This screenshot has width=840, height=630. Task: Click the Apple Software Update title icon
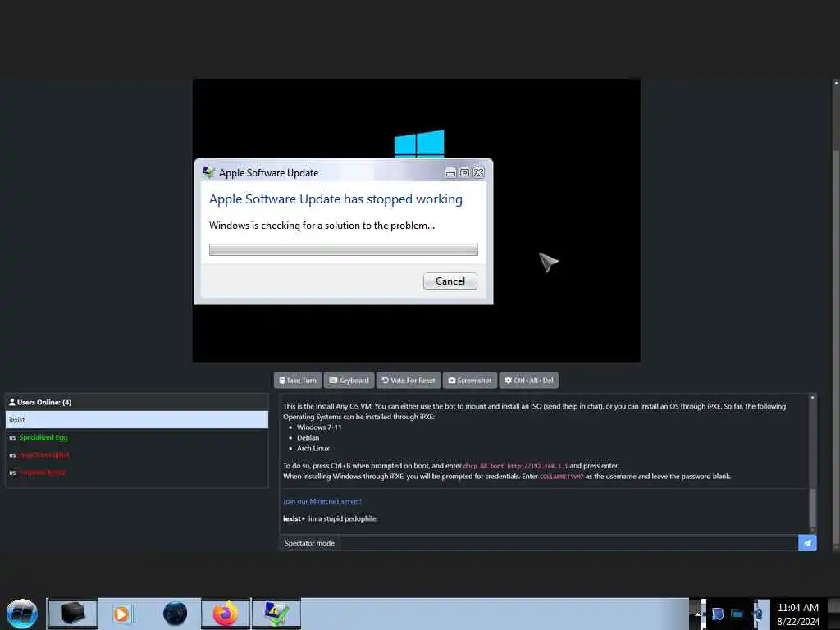point(208,172)
